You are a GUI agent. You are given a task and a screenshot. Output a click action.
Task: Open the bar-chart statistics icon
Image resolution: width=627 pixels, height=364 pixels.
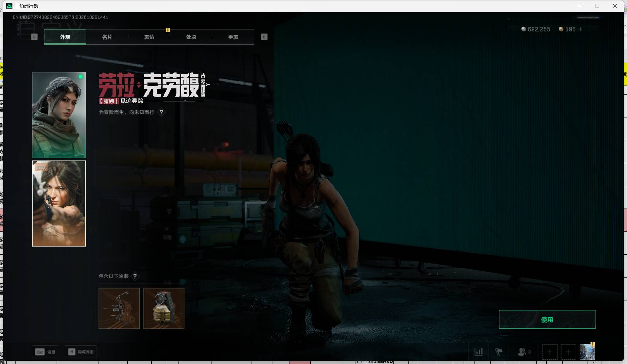pos(479,352)
